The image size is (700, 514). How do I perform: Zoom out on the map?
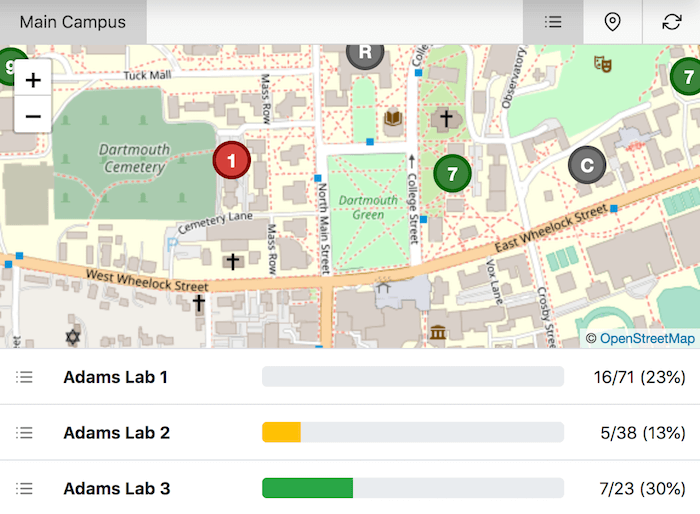click(x=33, y=116)
